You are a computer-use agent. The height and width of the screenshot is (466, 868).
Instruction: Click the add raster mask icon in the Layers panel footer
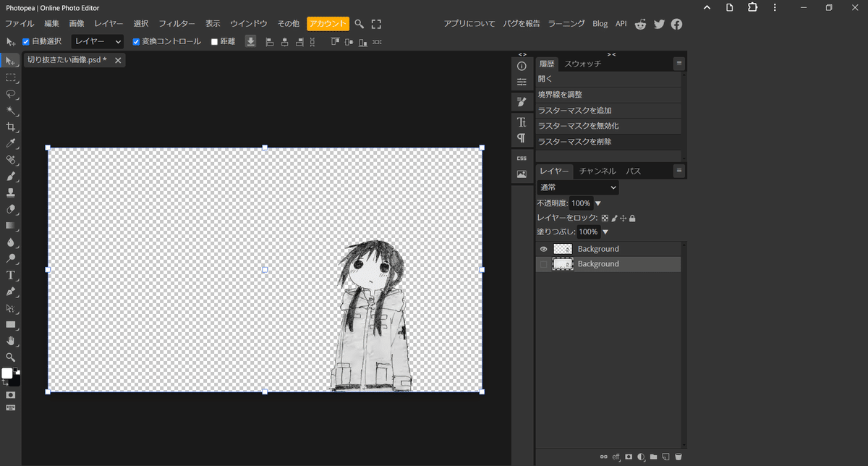coord(629,457)
